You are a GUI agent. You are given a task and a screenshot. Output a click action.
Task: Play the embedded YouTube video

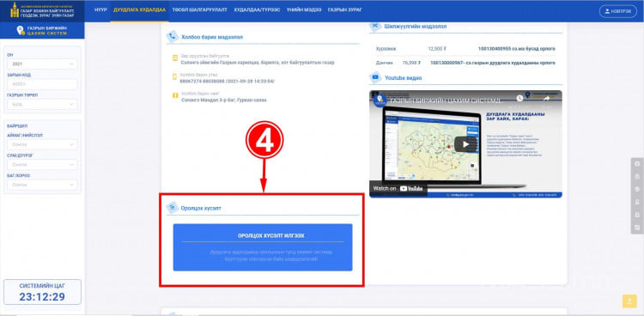465,144
